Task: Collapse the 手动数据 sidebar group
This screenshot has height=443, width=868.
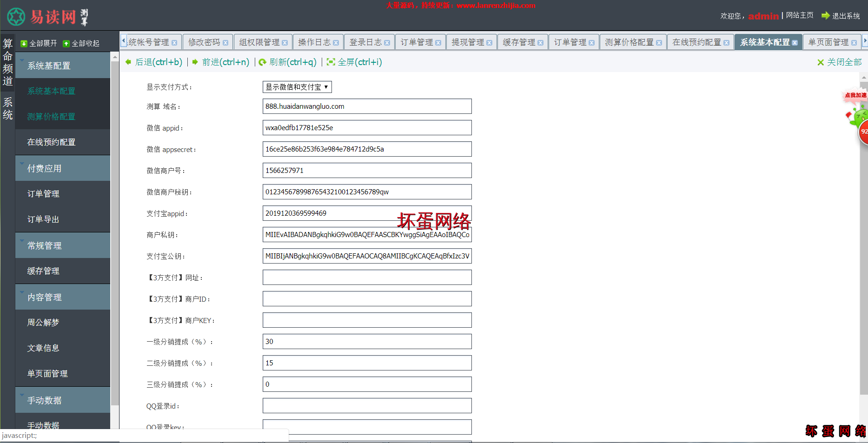Action: (63, 400)
